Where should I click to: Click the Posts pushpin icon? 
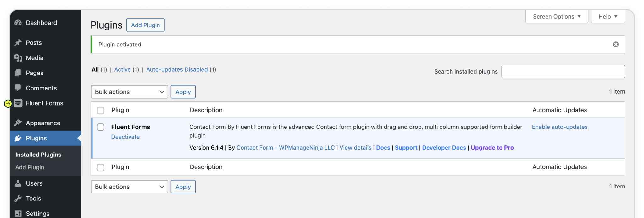(18, 42)
